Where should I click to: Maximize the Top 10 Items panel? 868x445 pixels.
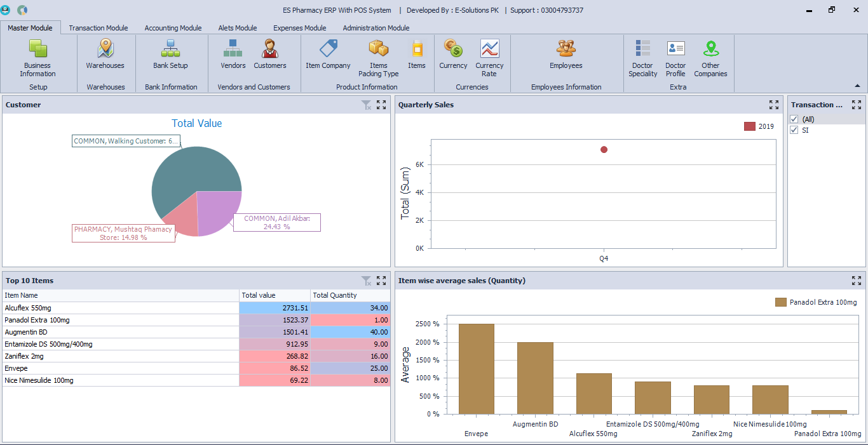(x=381, y=281)
